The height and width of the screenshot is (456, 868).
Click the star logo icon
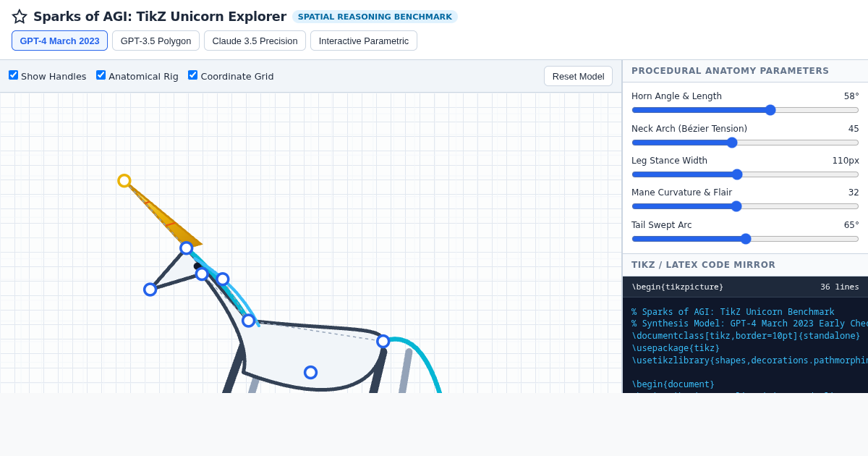pos(20,16)
